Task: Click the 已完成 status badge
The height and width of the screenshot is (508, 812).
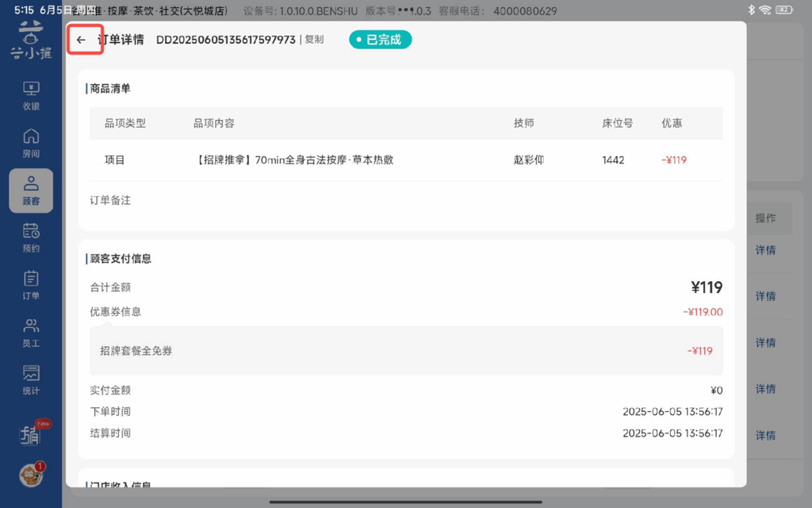Action: click(x=380, y=40)
